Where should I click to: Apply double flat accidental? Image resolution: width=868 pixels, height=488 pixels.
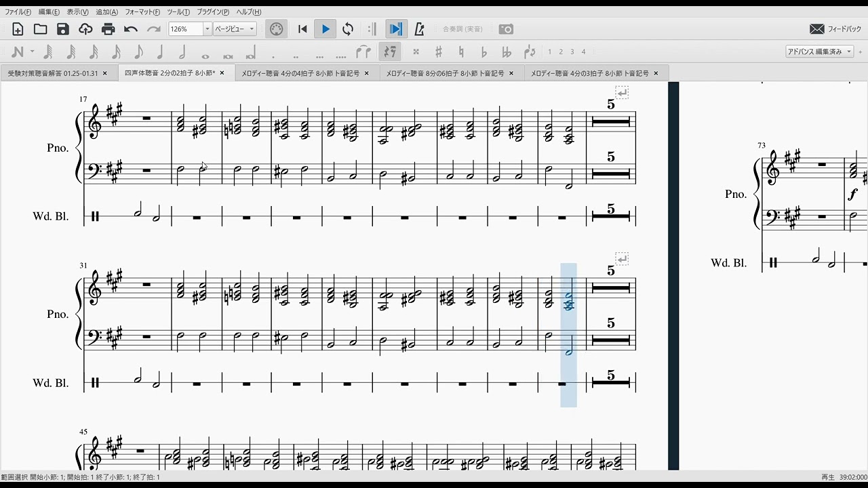(506, 52)
